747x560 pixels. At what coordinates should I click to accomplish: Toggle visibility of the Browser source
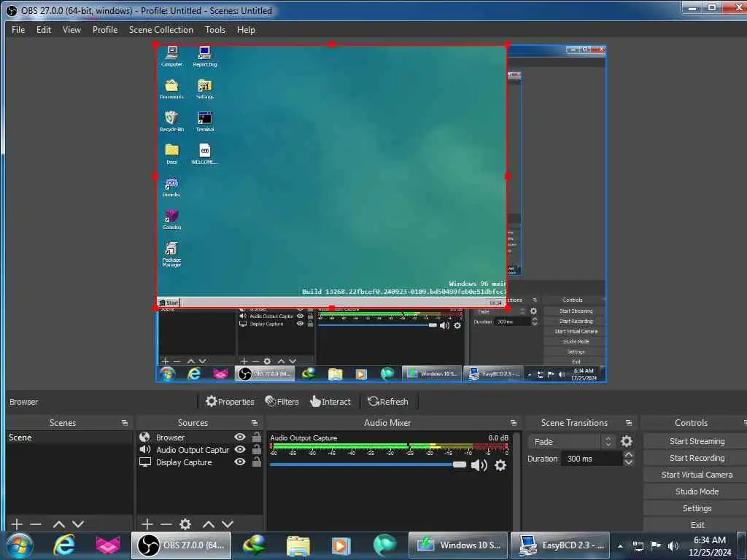click(240, 437)
